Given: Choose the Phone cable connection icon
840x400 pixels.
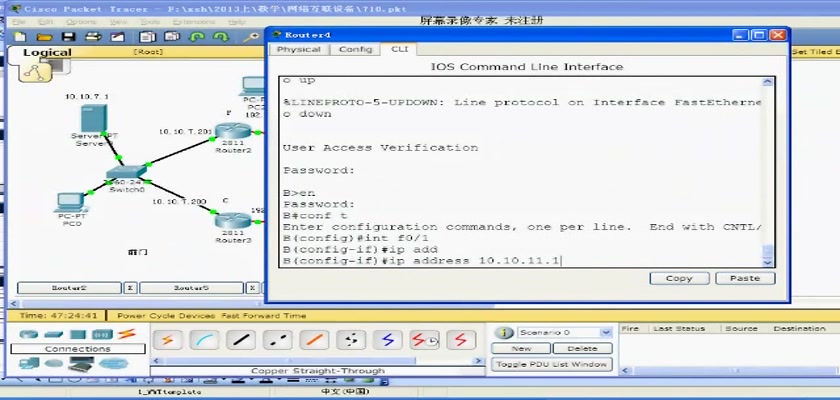Looking at the screenshot, I should click(351, 339).
